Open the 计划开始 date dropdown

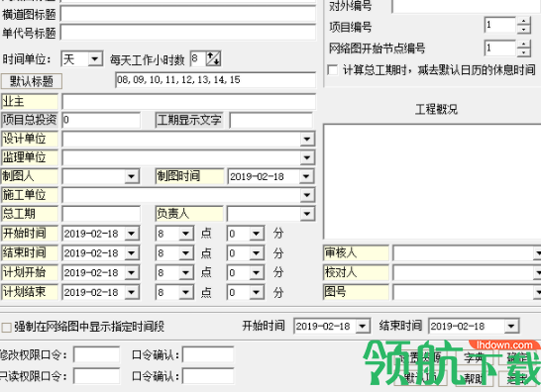coord(132,272)
